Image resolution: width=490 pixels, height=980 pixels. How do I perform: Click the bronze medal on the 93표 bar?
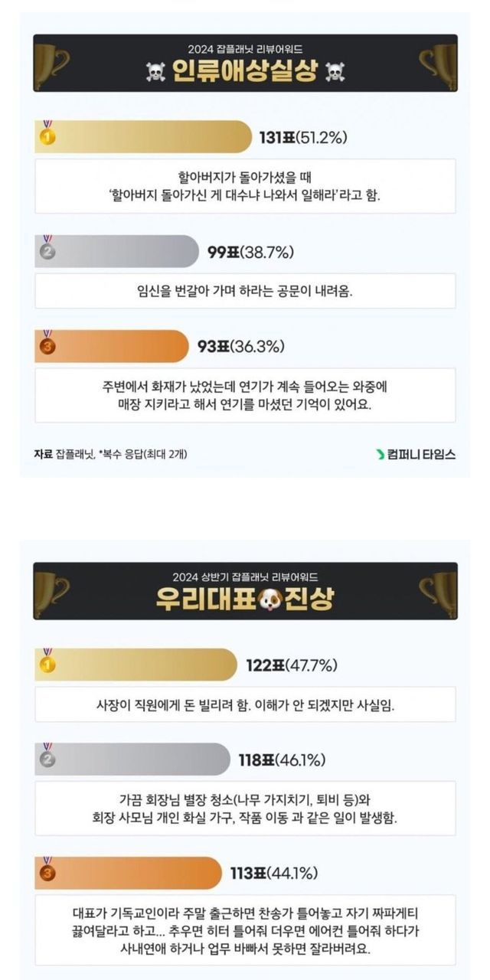pyautogui.click(x=47, y=345)
